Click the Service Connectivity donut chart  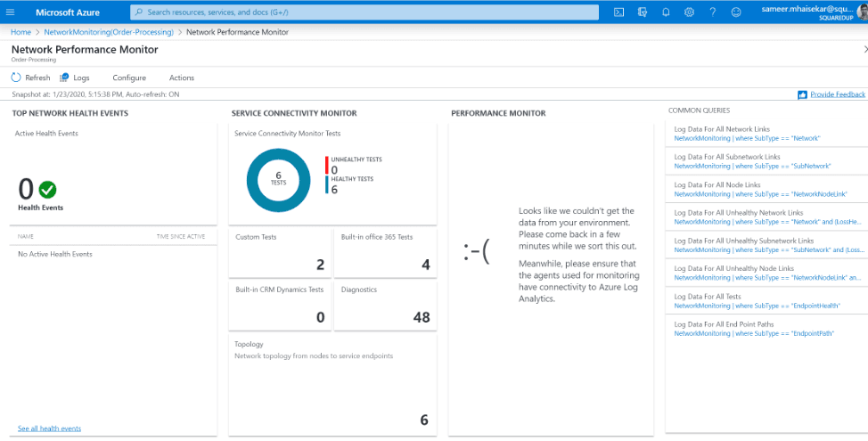pos(278,180)
